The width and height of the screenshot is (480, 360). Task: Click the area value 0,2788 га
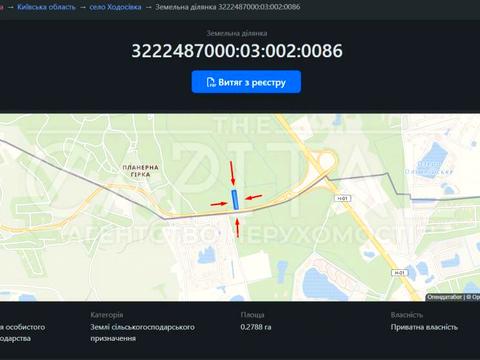click(x=256, y=327)
